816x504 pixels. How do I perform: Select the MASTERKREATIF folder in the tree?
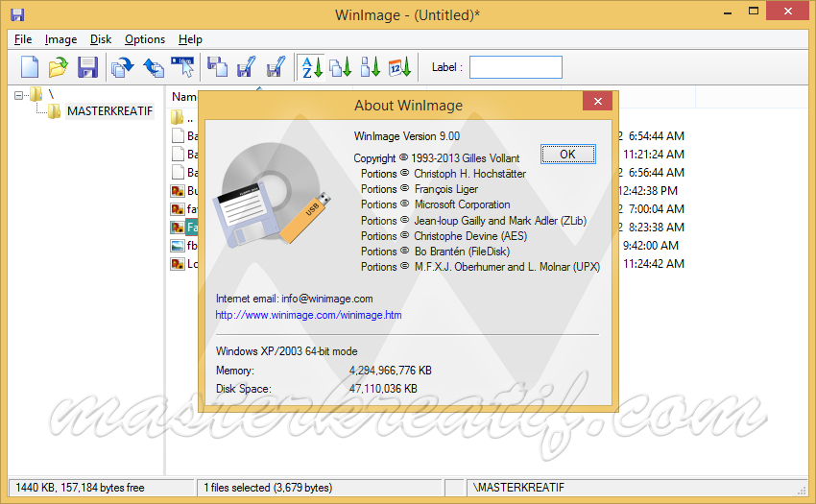[109, 111]
